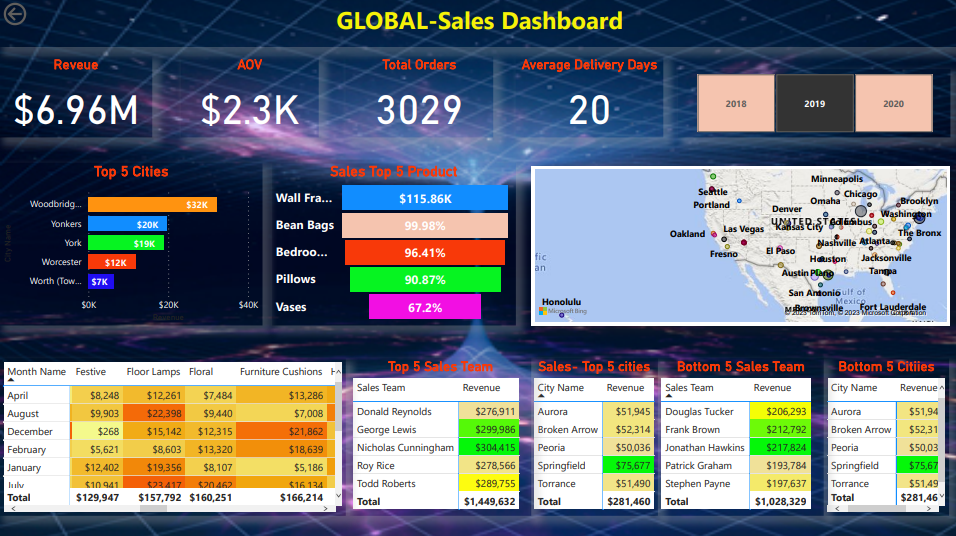Viewport: 956px width, 536px height.
Task: Click Broken Arrow in Bottom 5 Cities
Action: pyautogui.click(x=861, y=429)
